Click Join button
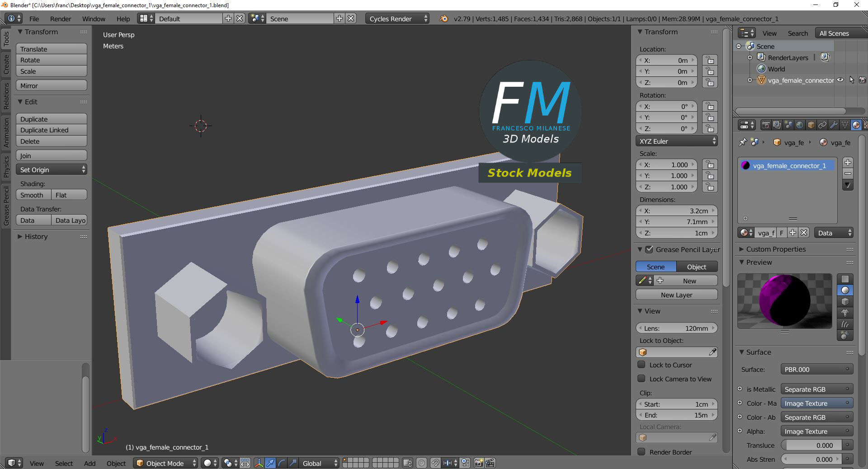The image size is (868, 469). tap(52, 156)
